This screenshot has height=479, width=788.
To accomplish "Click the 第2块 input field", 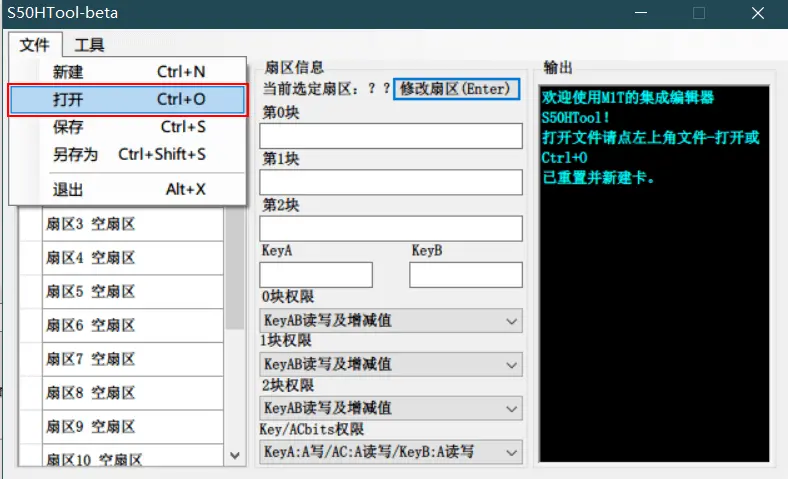I will pyautogui.click(x=391, y=228).
